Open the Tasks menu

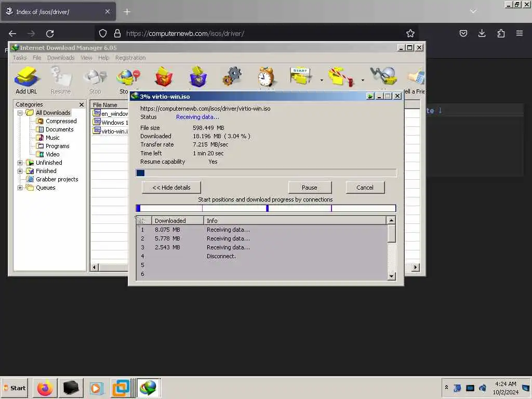[20, 58]
